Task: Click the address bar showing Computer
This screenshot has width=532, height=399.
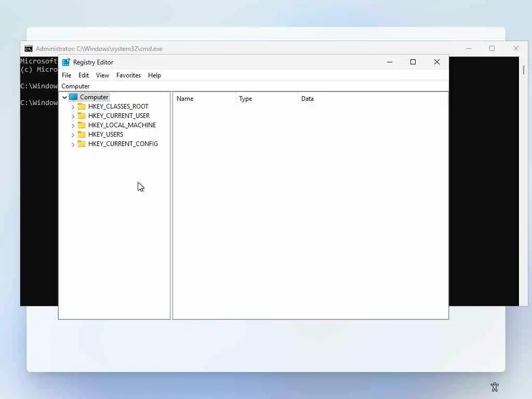Action: pyautogui.click(x=254, y=86)
